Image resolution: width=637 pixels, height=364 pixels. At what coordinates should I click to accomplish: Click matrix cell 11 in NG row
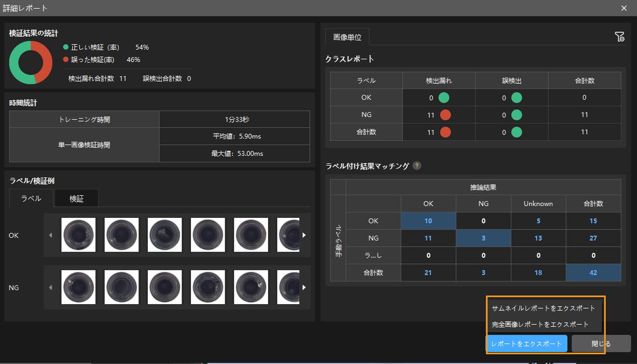pos(428,238)
